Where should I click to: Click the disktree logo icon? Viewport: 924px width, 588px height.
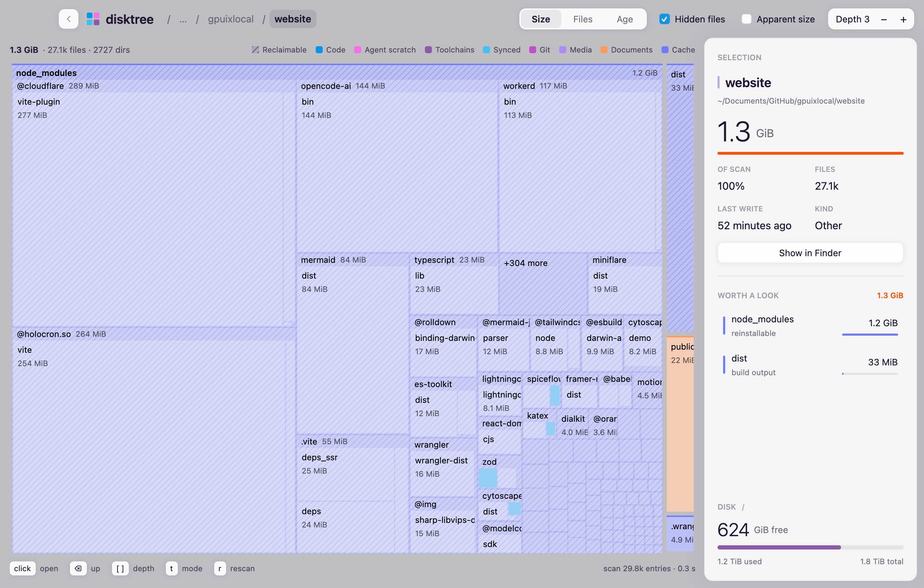click(x=93, y=19)
